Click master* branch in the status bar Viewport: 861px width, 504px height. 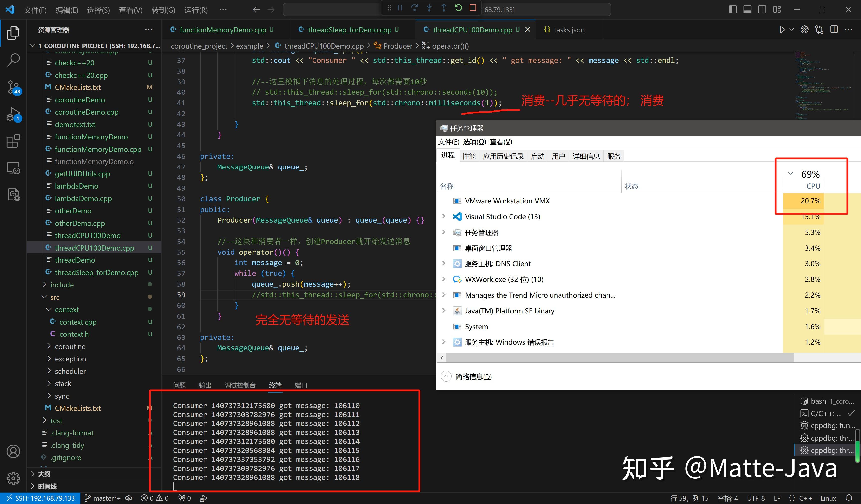104,498
